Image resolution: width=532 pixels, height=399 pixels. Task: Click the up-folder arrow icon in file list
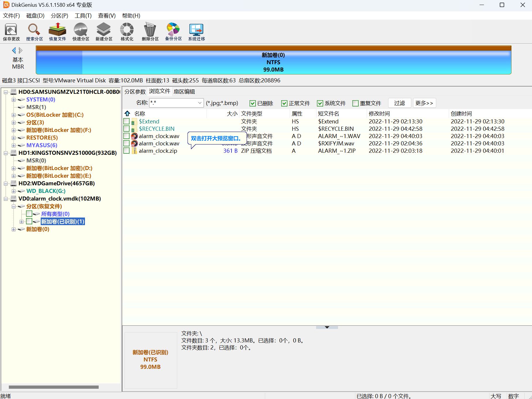[x=127, y=113]
